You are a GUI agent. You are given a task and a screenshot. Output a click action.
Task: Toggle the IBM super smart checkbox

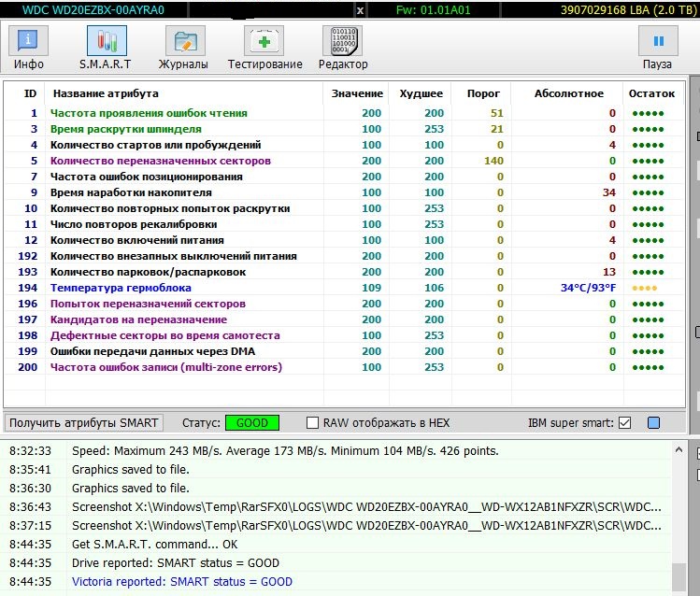(x=624, y=423)
